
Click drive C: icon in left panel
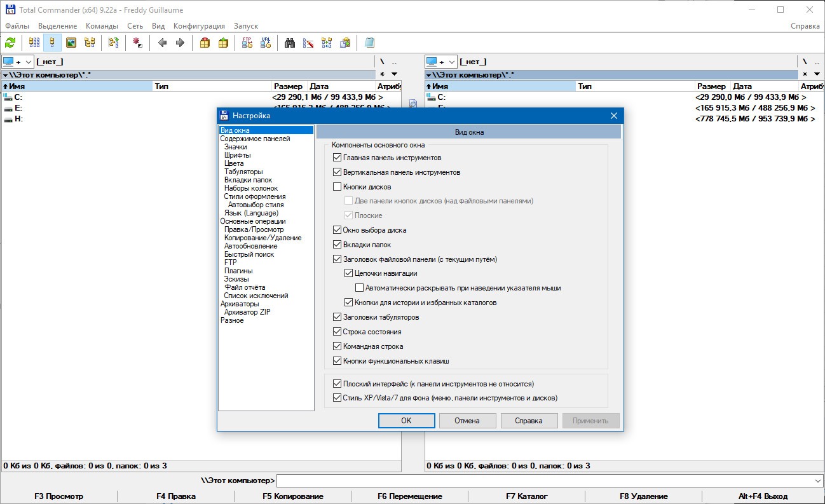point(8,97)
